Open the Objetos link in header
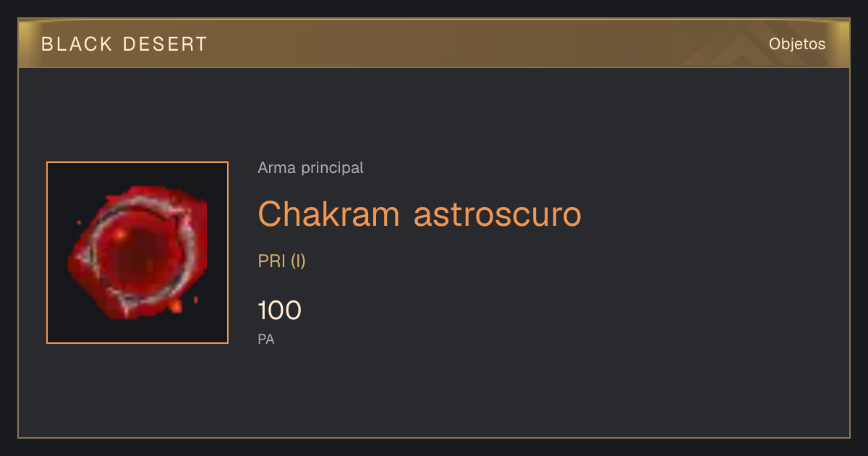The height and width of the screenshot is (456, 868). point(797,44)
